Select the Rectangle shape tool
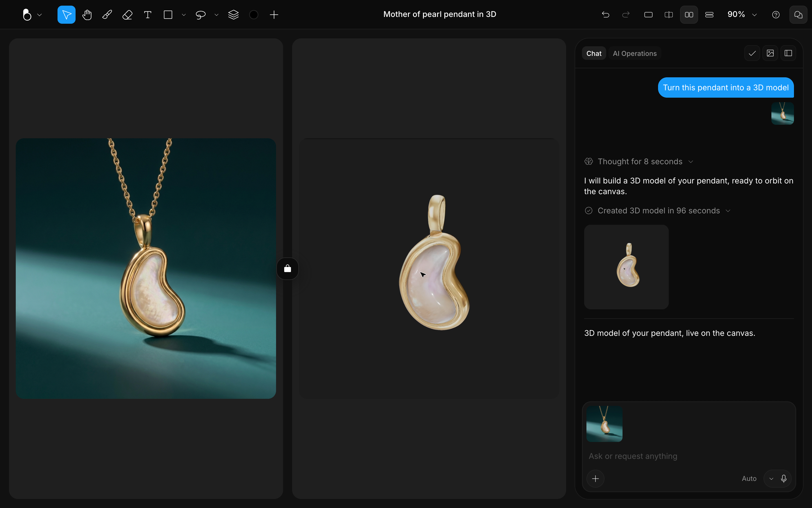The height and width of the screenshot is (508, 812). pos(168,14)
